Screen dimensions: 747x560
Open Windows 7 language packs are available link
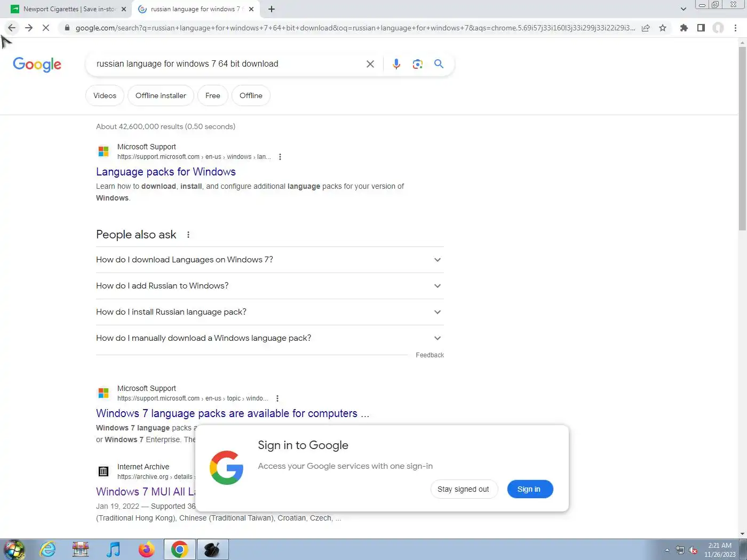[x=233, y=413]
